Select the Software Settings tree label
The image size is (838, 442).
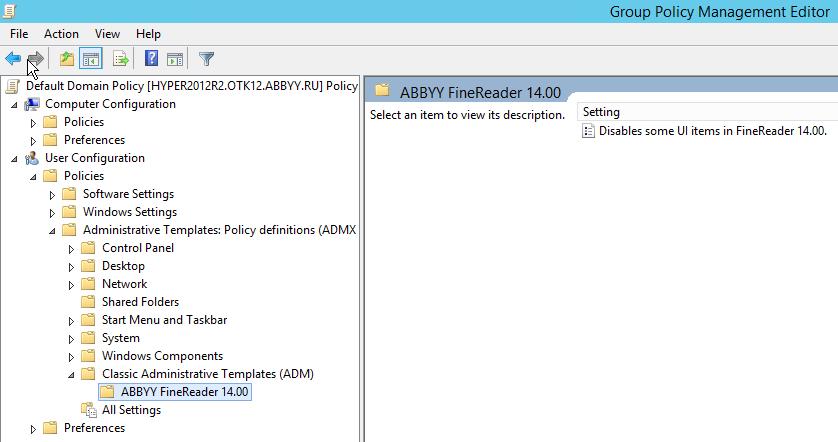click(x=128, y=194)
